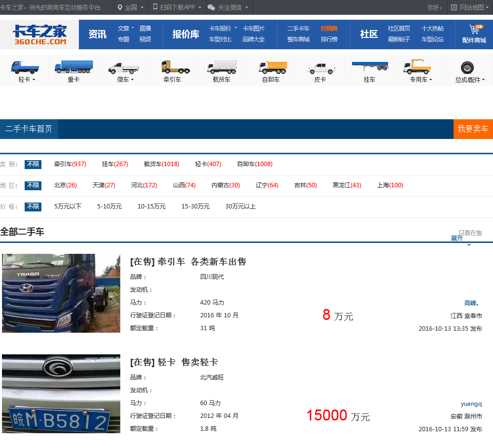Click the 卡车之家 360che.com logo

pos(39,34)
